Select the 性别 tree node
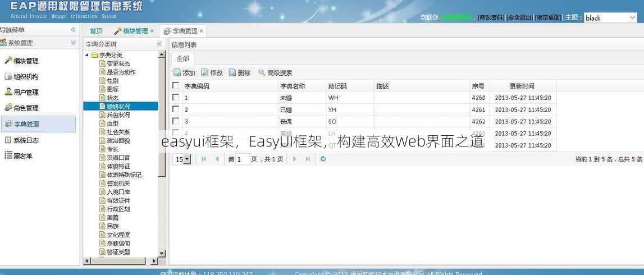The width and height of the screenshot is (644, 275). pyautogui.click(x=112, y=80)
